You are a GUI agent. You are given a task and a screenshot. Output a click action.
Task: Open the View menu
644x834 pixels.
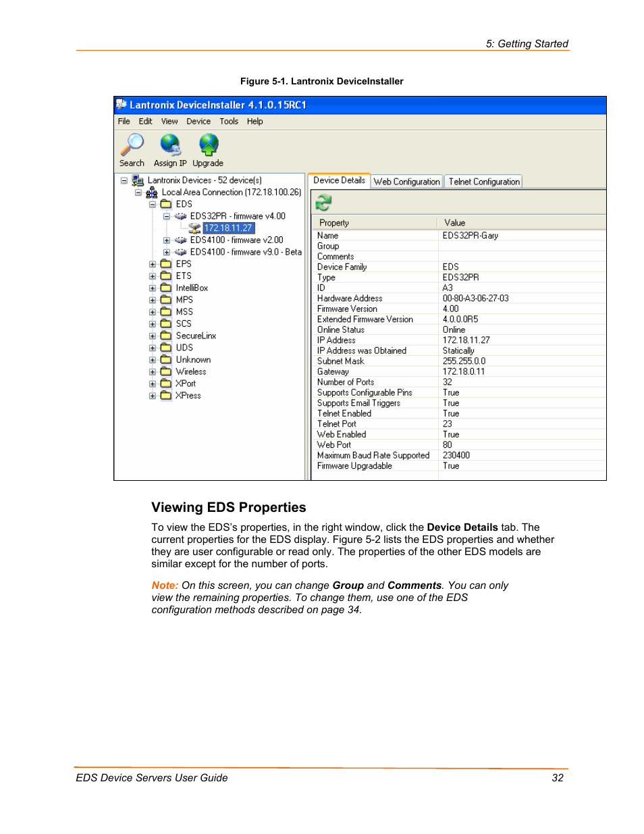(x=169, y=122)
